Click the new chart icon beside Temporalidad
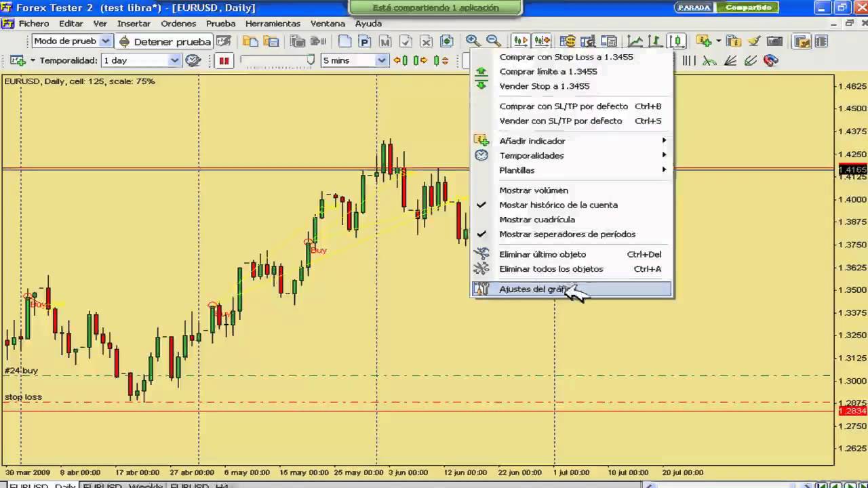868x488 pixels. pyautogui.click(x=17, y=60)
